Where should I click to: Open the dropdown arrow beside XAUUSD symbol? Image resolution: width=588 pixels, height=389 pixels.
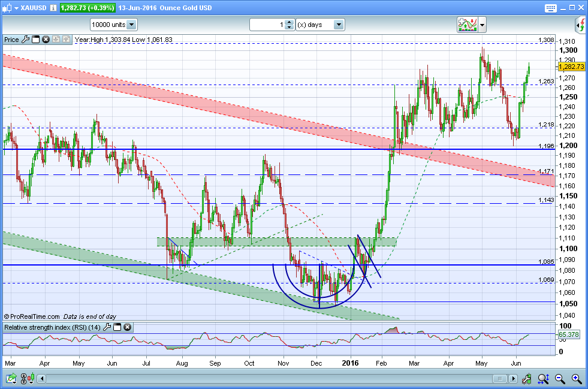tap(17, 8)
